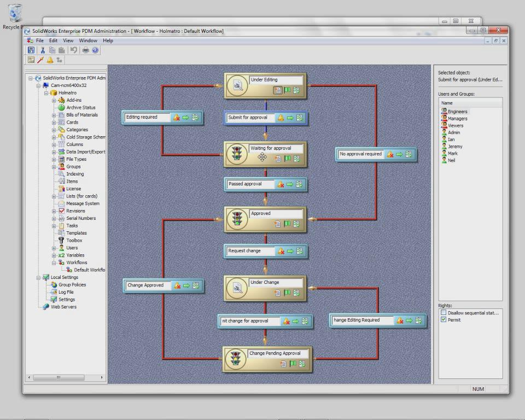Click bell icon on Request change transition
Viewport: 525px width, 420px height.
coord(281,251)
